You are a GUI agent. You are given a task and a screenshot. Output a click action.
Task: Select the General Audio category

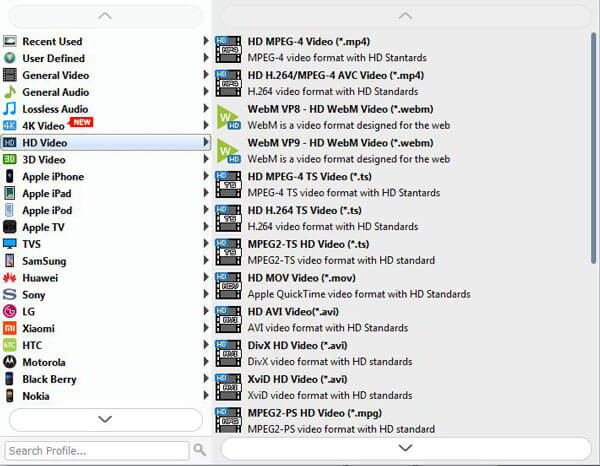(x=106, y=92)
